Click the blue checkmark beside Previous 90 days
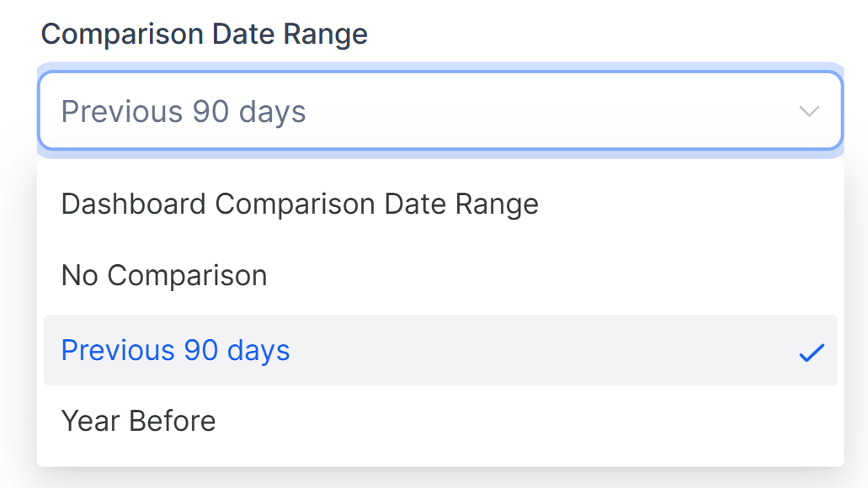868x488 pixels. point(811,353)
